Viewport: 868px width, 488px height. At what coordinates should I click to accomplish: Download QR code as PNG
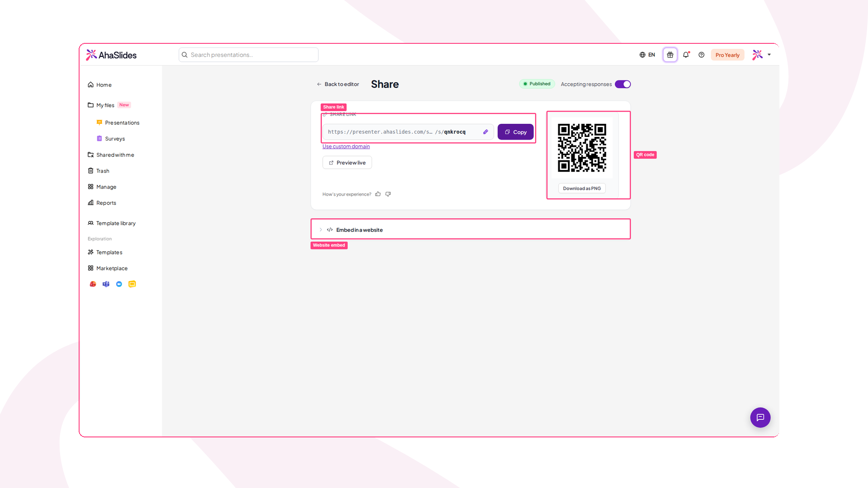582,188
